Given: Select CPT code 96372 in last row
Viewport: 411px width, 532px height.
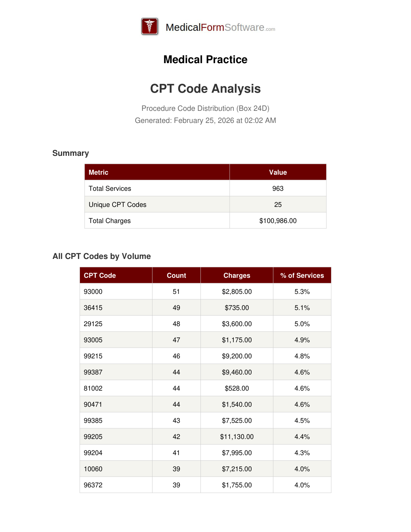Looking at the screenshot, I should click(x=93, y=485).
